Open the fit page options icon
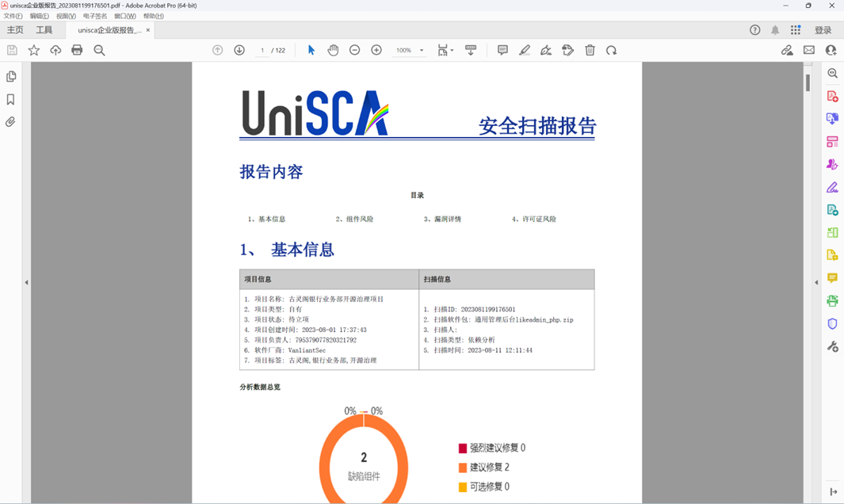 pos(445,50)
